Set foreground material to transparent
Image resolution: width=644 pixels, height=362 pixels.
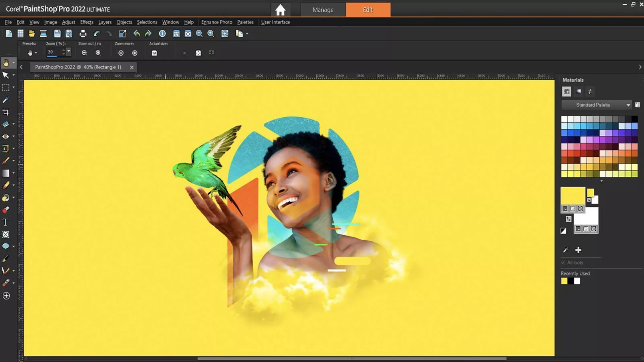(x=581, y=209)
